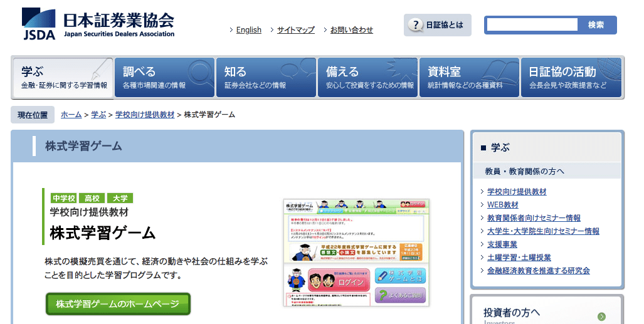Go to the 備える navigation tab
This screenshot has width=644, height=324.
pos(367,78)
